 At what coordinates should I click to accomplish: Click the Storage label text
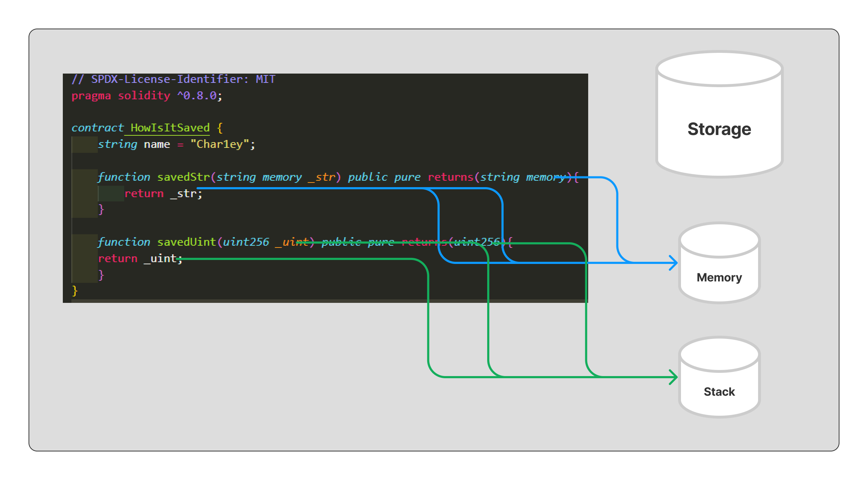pos(719,129)
